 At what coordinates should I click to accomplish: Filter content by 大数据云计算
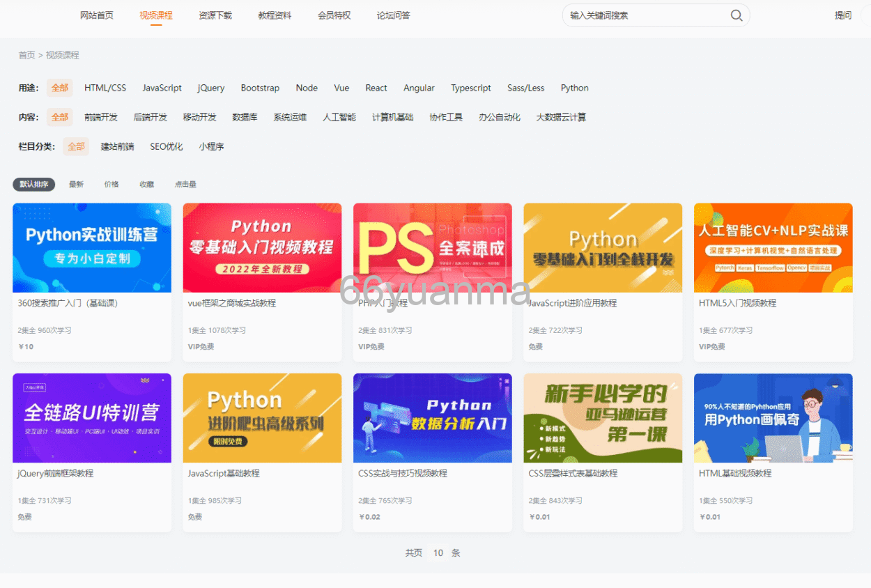tap(561, 117)
